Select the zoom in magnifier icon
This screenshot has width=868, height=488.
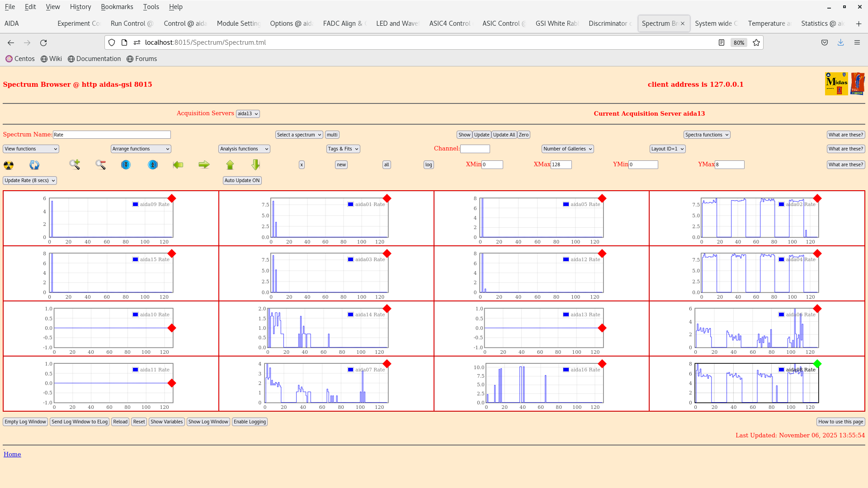75,164
